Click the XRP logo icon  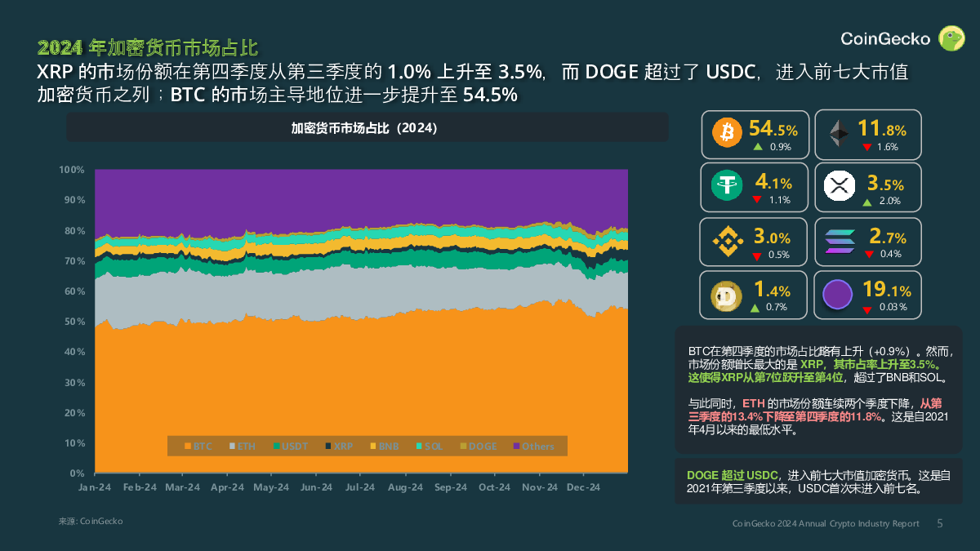pos(839,187)
